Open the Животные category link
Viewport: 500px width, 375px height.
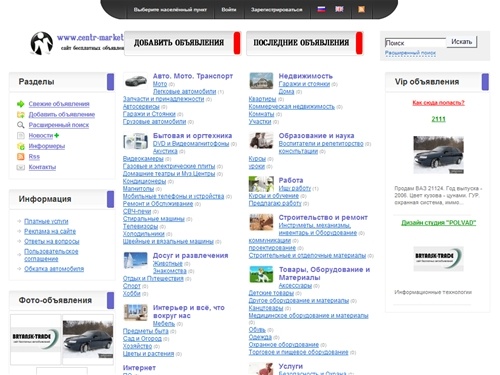coord(168,263)
